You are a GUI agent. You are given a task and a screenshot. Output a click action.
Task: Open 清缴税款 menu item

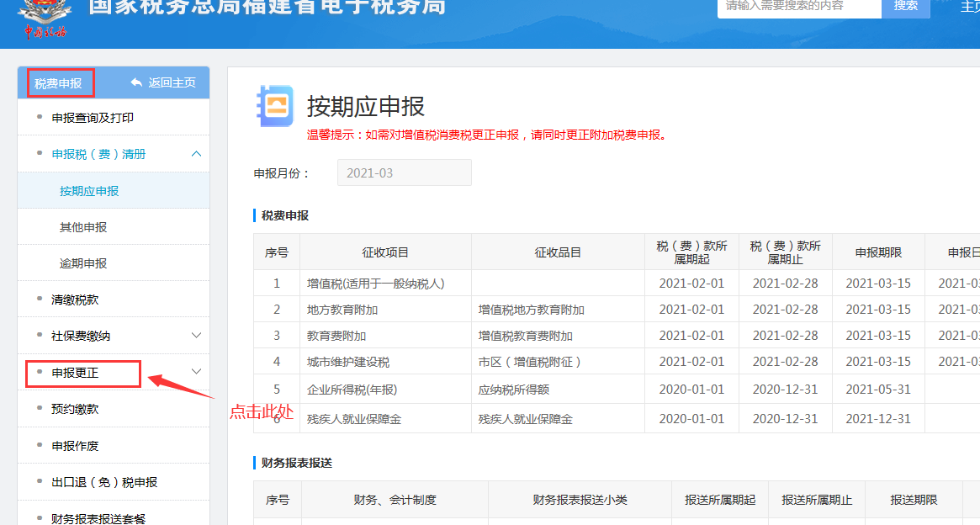(x=75, y=300)
